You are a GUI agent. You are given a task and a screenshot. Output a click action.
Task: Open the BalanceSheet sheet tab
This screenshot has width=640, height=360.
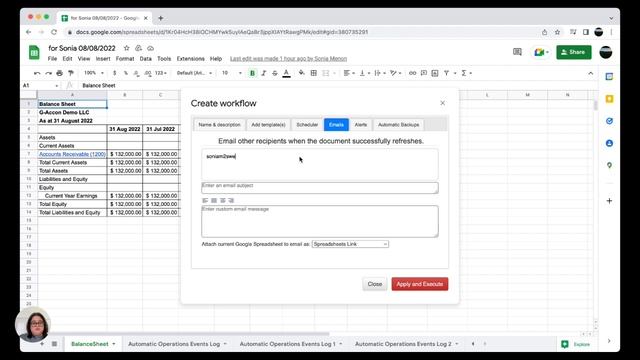pos(93,344)
